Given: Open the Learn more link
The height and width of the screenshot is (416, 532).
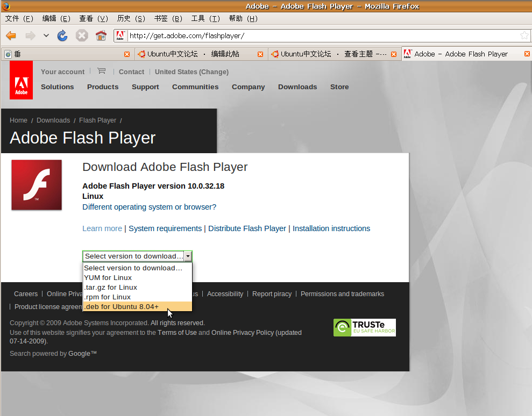Looking at the screenshot, I should tap(102, 228).
